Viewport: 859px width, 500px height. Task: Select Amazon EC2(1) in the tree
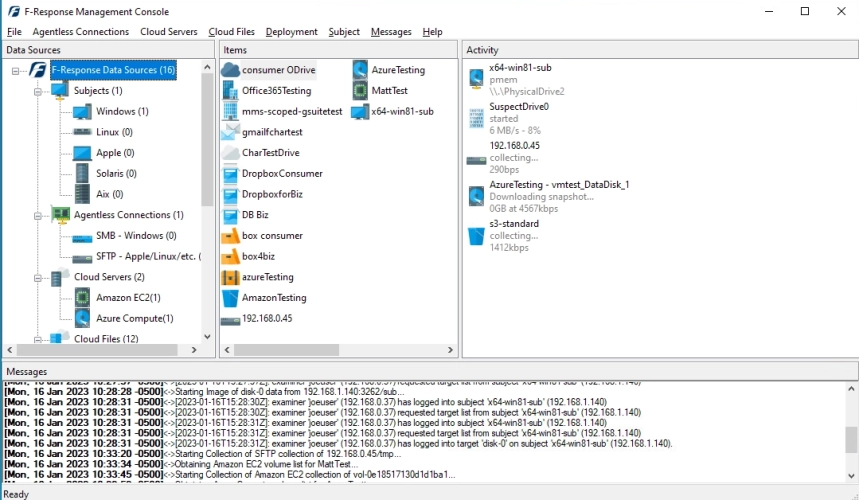tap(128, 298)
